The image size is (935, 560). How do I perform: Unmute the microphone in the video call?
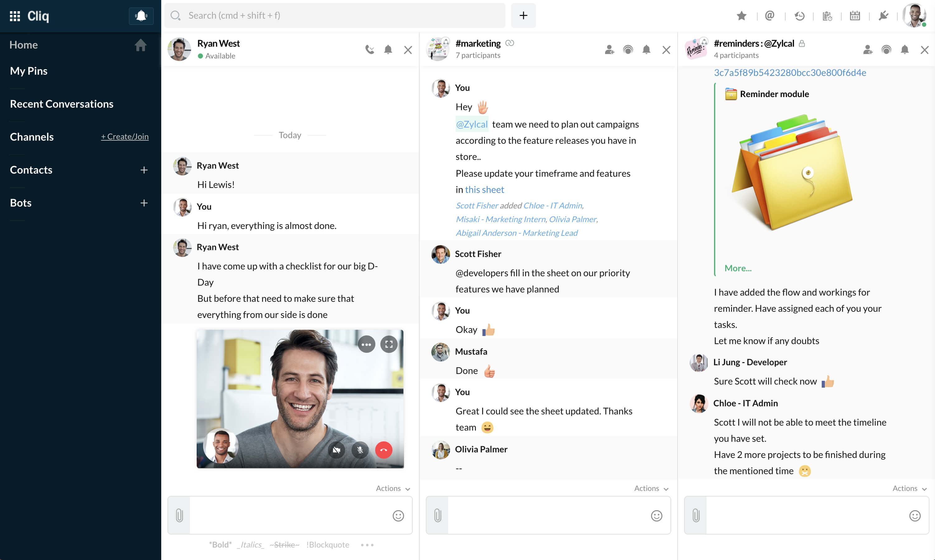[x=359, y=450]
